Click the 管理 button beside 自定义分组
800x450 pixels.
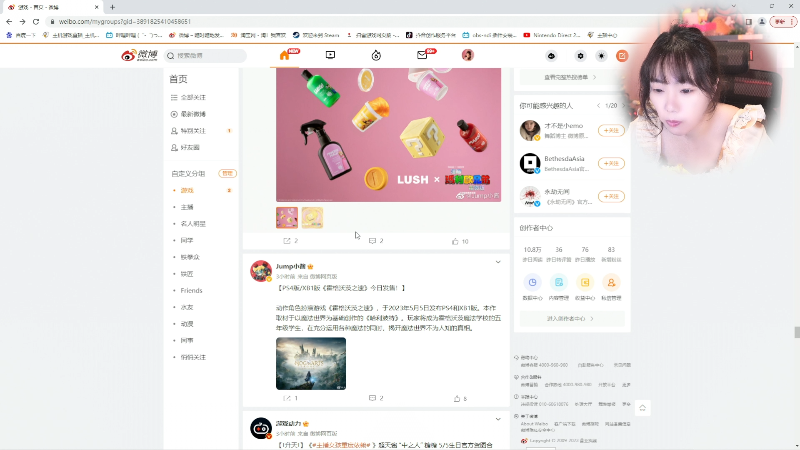tap(227, 173)
